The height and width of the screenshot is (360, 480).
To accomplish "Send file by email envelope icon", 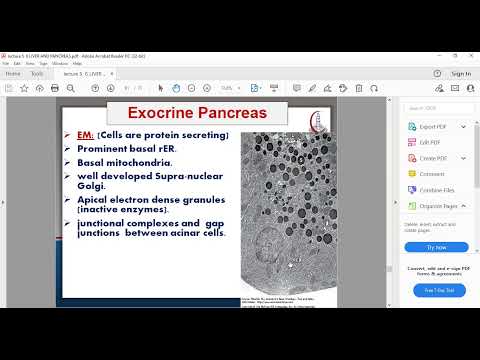I will (x=455, y=88).
